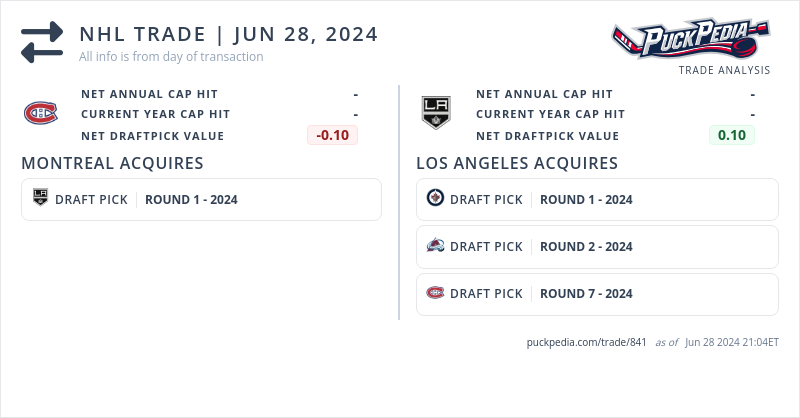The height and width of the screenshot is (418, 800).
Task: Select Montreal's Round 1 - 2024 draft pick row
Action: [201, 199]
